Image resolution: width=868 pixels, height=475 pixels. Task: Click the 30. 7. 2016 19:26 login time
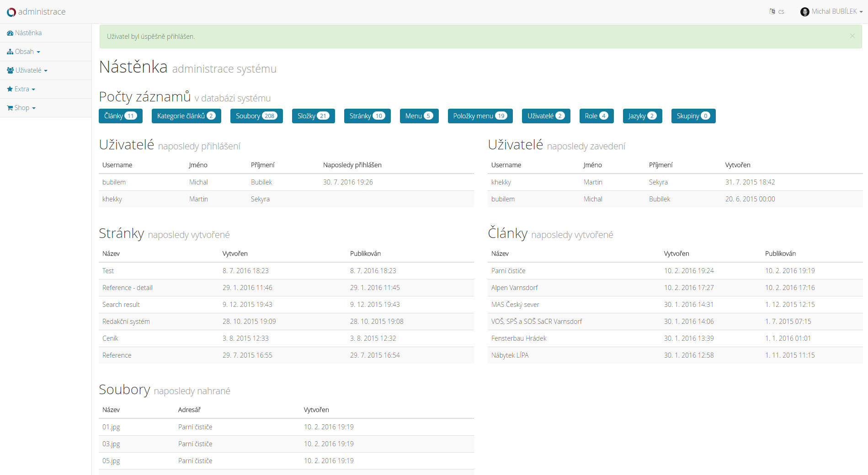tap(348, 182)
